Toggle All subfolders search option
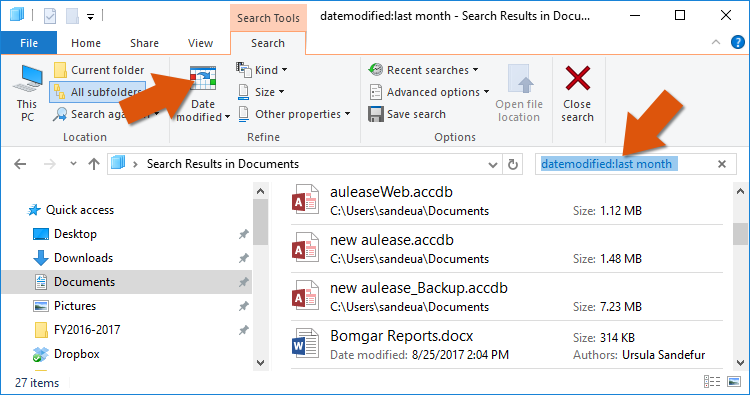The width and height of the screenshot is (750, 395). [98, 92]
